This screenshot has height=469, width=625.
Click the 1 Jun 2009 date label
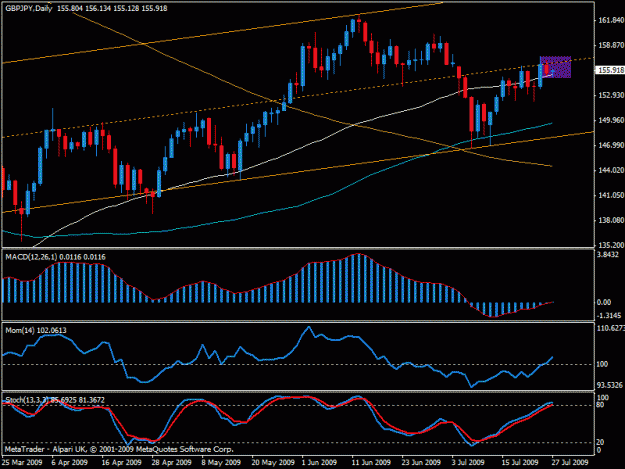(x=319, y=463)
